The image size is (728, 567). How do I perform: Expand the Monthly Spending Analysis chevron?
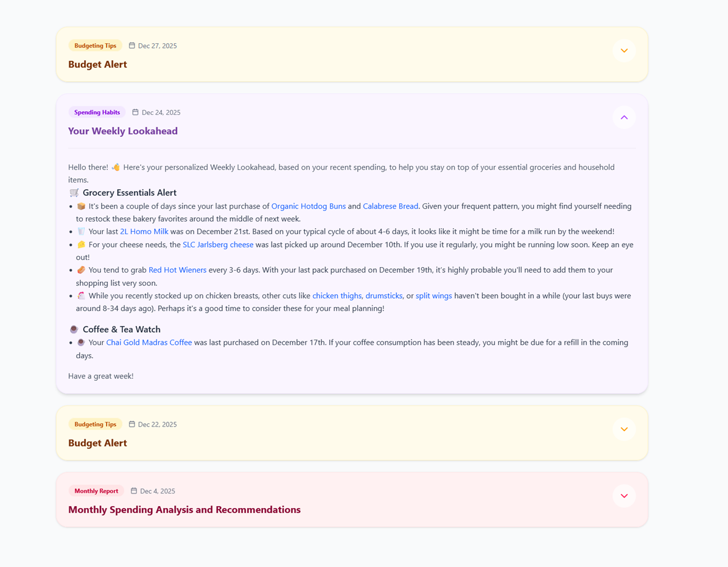624,496
